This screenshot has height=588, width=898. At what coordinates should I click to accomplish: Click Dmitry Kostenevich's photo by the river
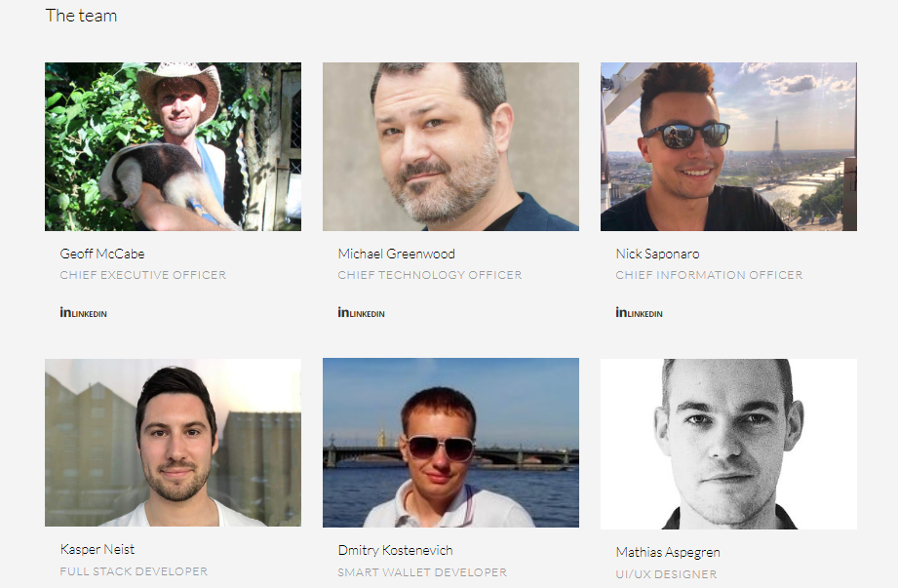pyautogui.click(x=450, y=443)
